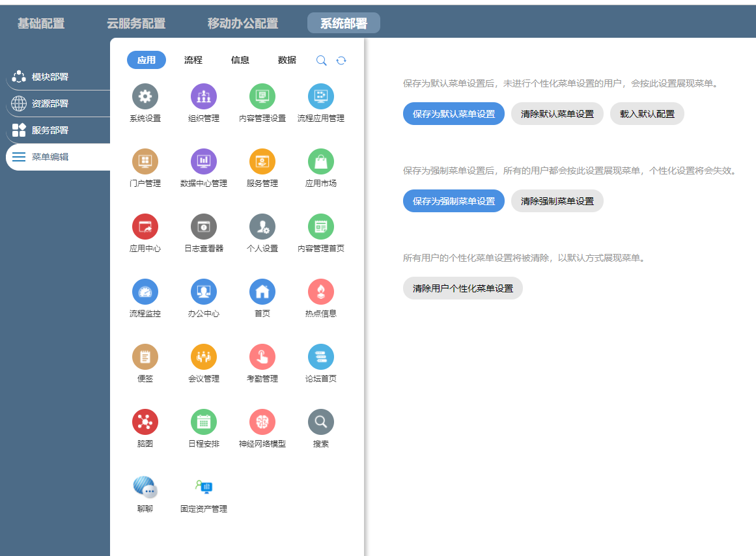Select the 日程安排 calendar icon

point(203,422)
